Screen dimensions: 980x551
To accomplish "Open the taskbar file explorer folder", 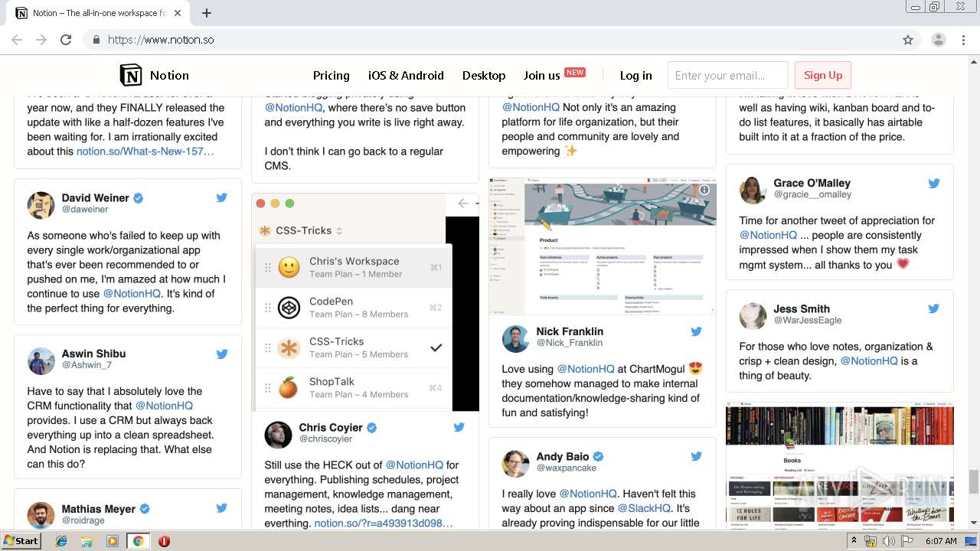I will [87, 541].
